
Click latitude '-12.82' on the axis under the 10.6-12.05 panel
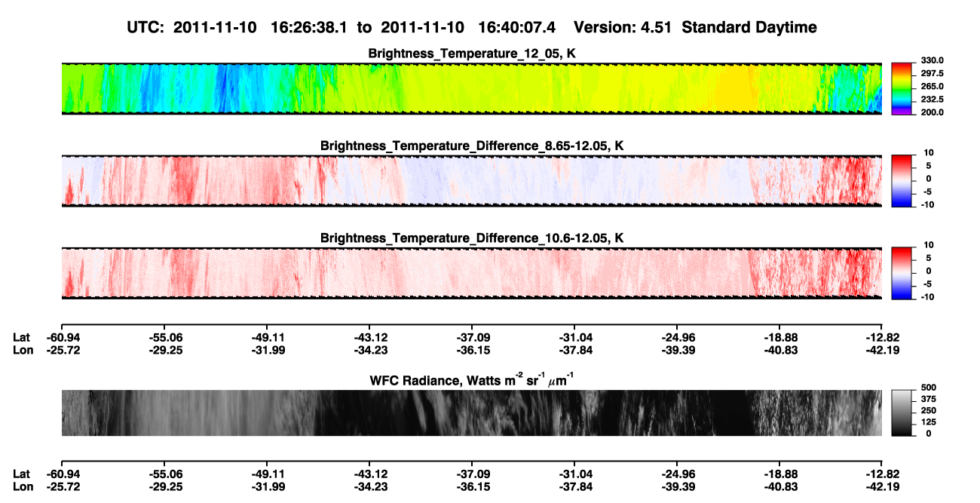click(x=883, y=336)
